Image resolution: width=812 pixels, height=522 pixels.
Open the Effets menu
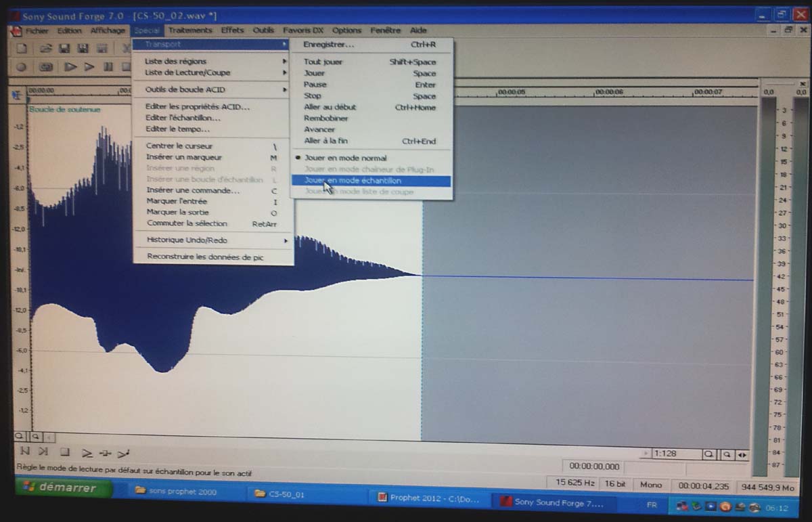pyautogui.click(x=232, y=30)
